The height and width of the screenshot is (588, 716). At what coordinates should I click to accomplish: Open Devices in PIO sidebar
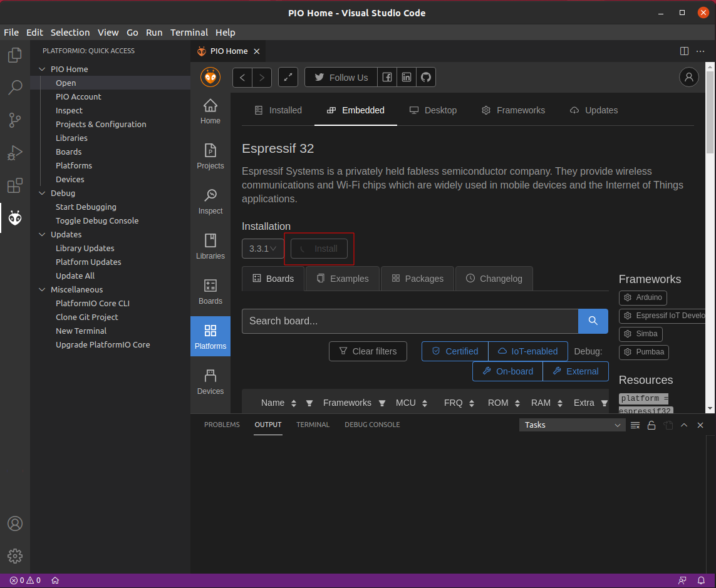(x=210, y=382)
